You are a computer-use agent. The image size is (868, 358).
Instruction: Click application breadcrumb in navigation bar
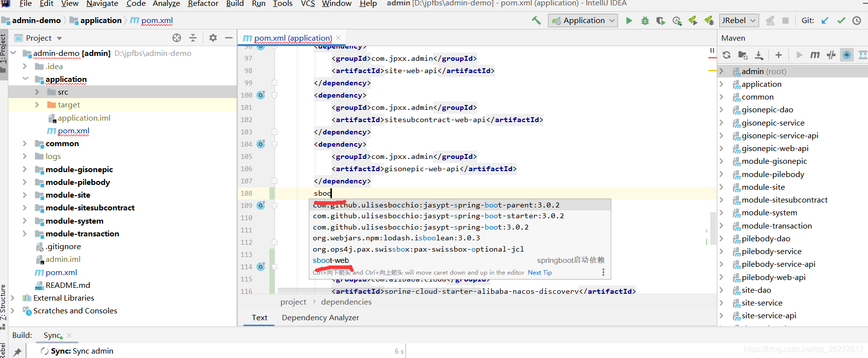(x=101, y=20)
